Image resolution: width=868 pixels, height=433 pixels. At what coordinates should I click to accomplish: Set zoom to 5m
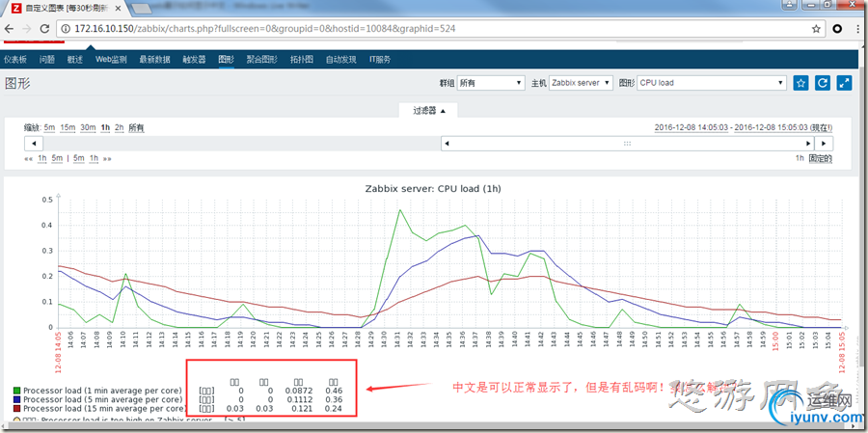click(x=50, y=127)
